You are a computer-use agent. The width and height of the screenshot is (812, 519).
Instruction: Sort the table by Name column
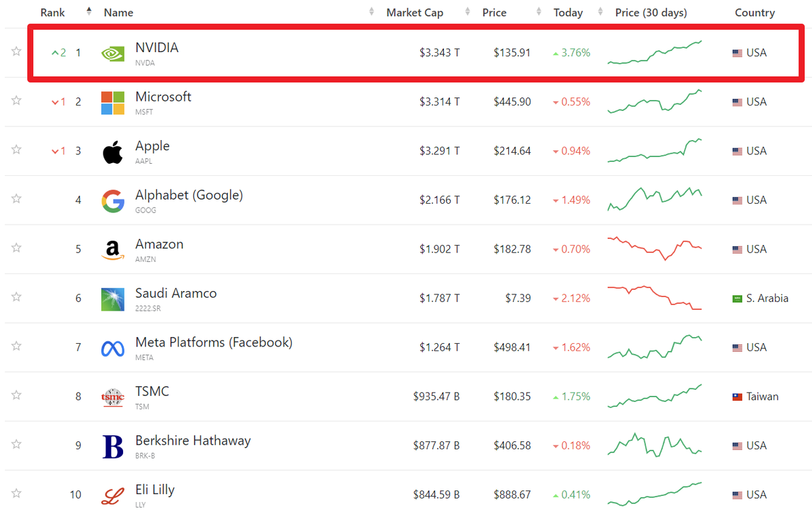pos(118,12)
